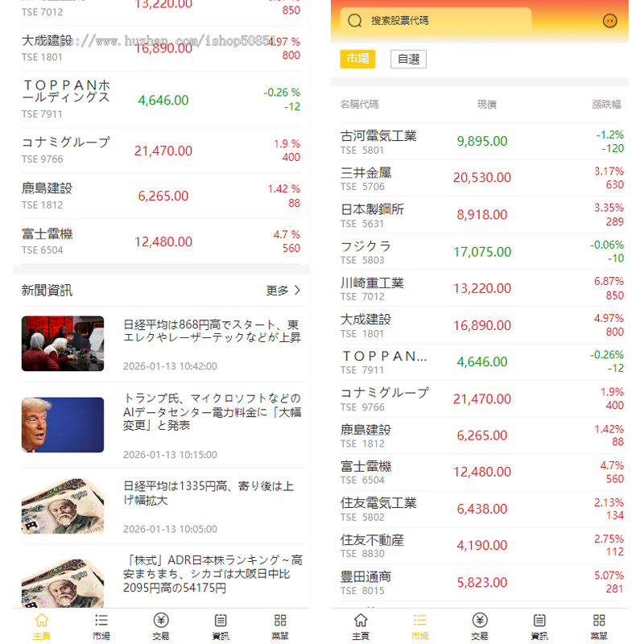Open the menu grid icon in the right screen's bottom bar
Image resolution: width=644 pixels, height=644 pixels.
point(599,620)
